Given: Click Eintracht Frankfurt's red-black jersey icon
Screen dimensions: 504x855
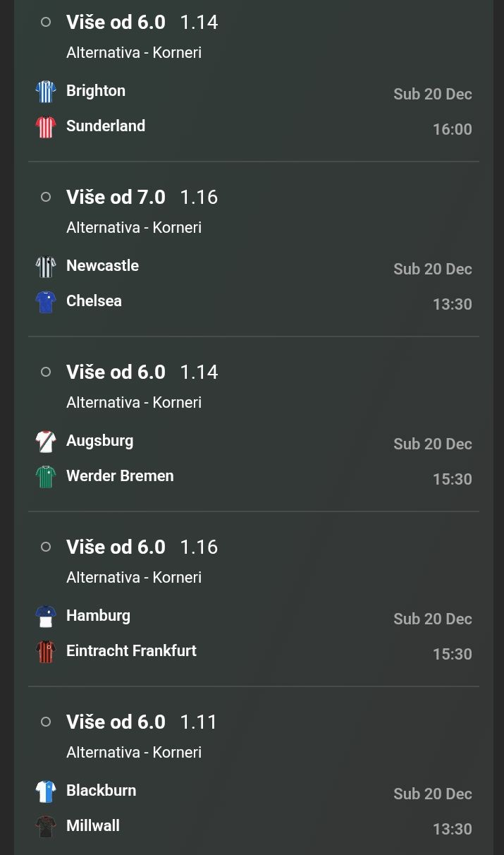Looking at the screenshot, I should 46,652.
